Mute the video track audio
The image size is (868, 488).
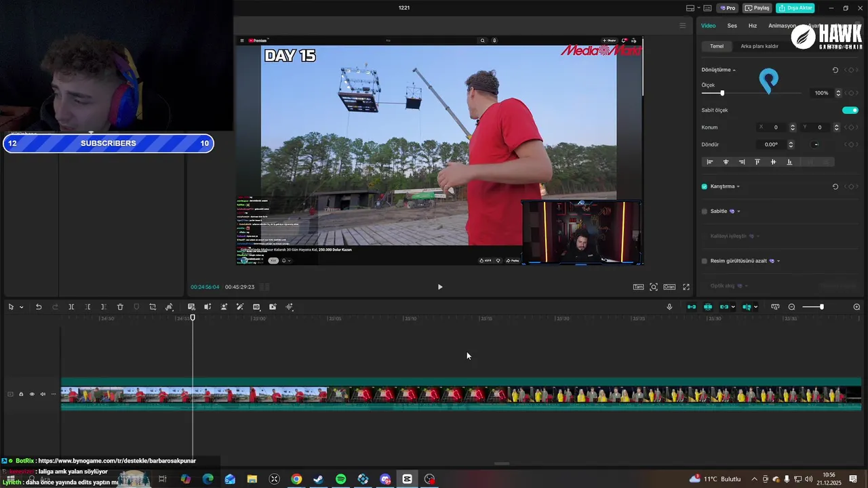(x=43, y=394)
